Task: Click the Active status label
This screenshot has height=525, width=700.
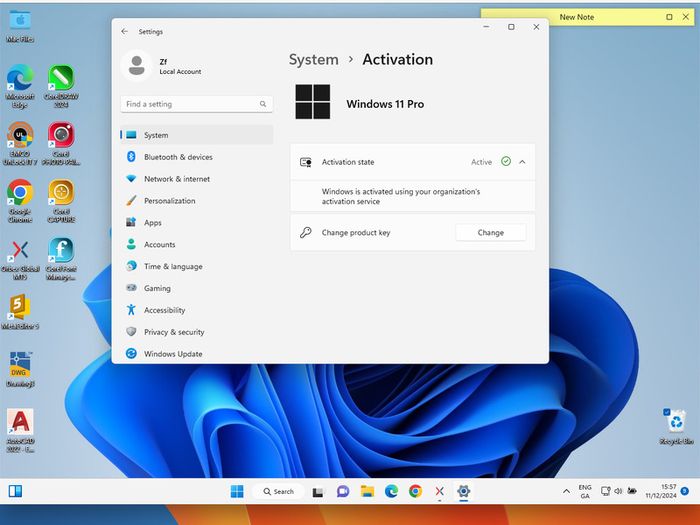Action: pyautogui.click(x=481, y=162)
